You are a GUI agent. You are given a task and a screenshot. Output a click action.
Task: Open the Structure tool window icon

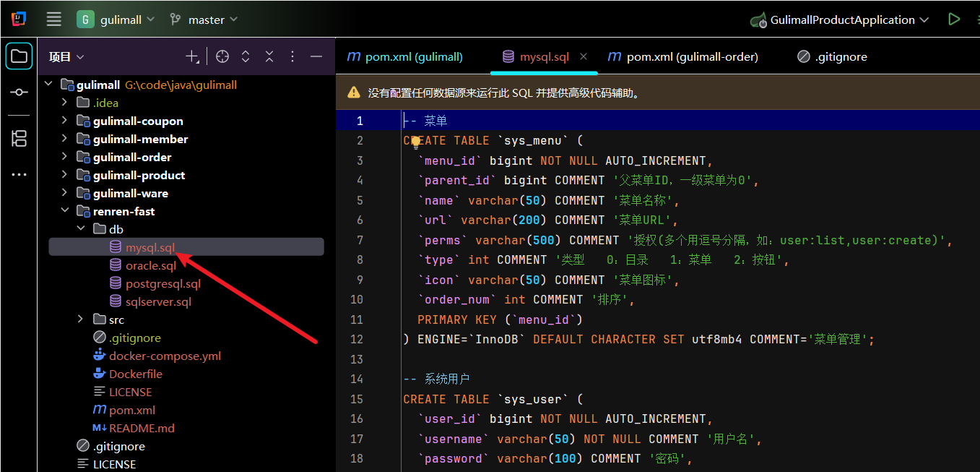coord(19,138)
